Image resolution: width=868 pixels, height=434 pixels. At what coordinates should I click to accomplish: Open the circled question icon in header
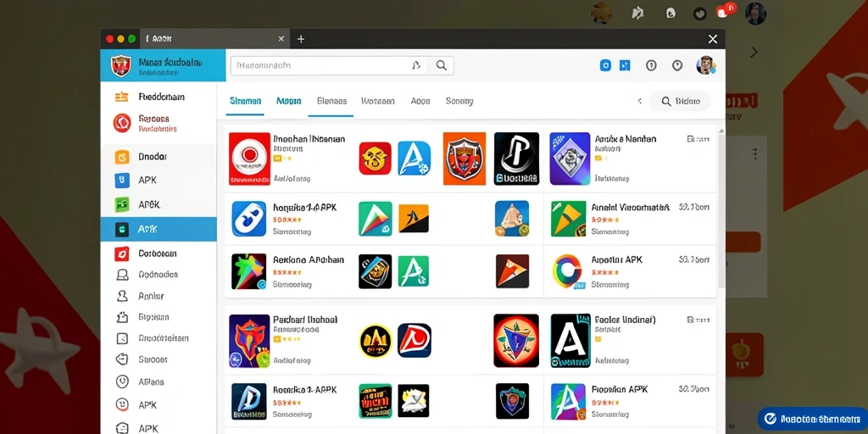click(x=651, y=66)
